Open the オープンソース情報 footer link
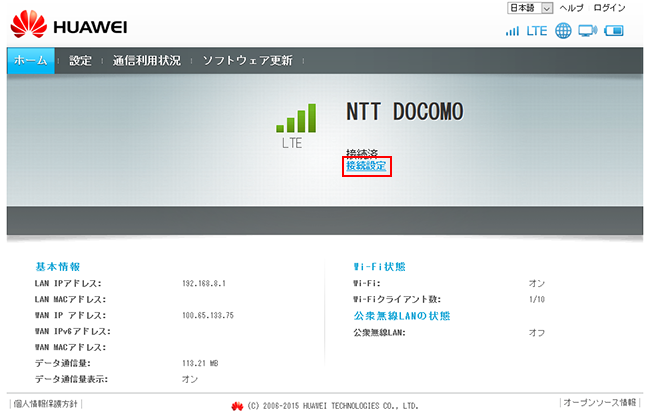Screen dimensions: 650x418 [600, 402]
